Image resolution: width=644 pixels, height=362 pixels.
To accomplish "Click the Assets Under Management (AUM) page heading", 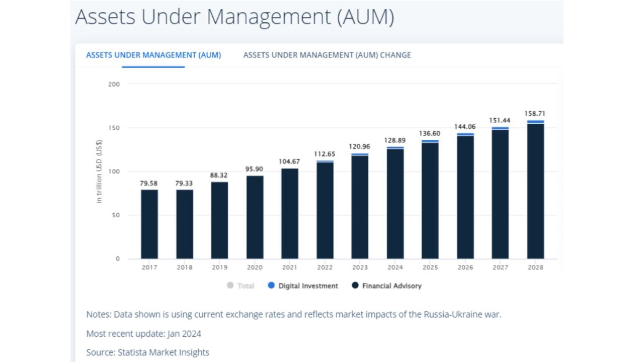I will click(x=234, y=17).
